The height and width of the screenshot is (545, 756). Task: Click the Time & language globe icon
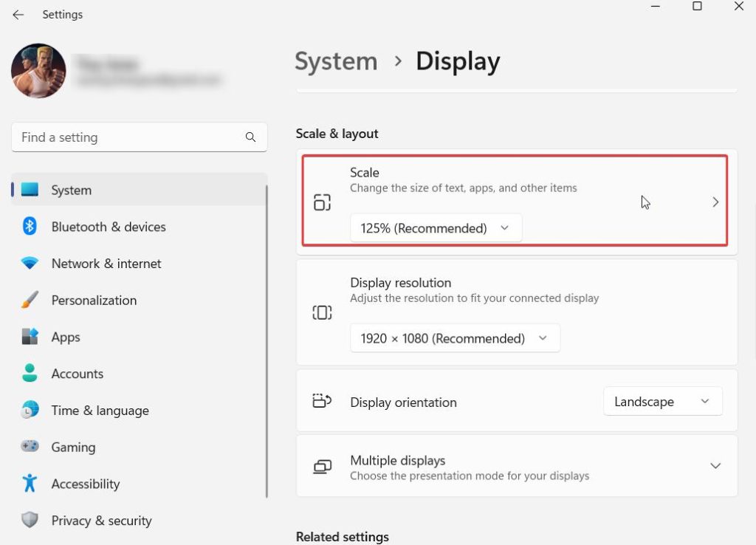30,411
